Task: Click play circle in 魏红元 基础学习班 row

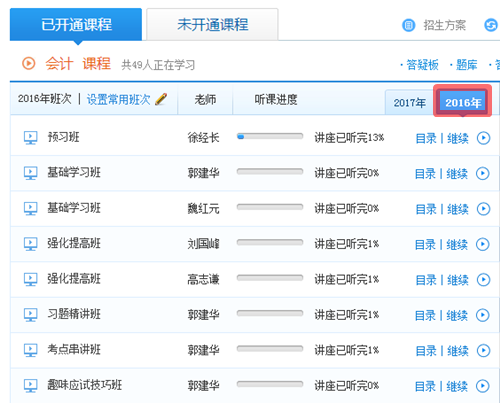Action: [483, 209]
